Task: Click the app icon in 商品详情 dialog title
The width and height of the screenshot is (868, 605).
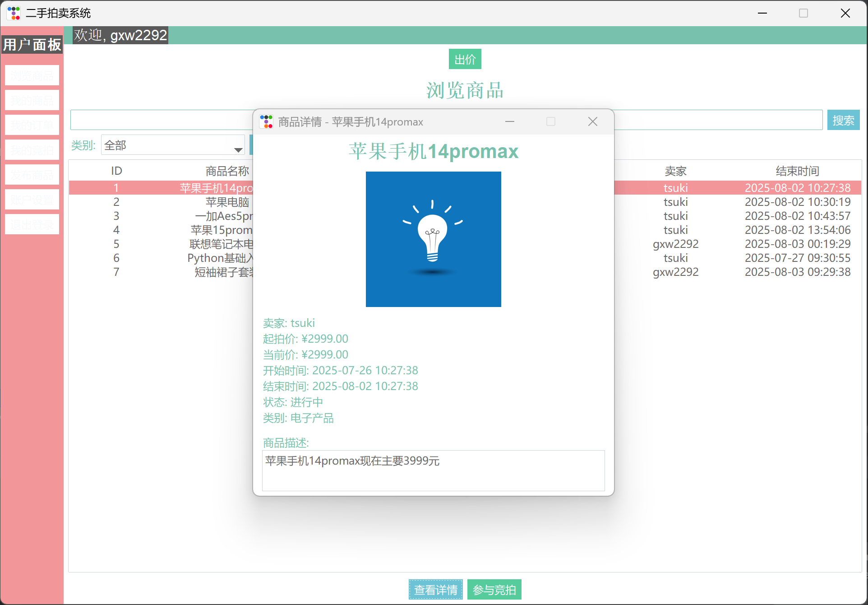Action: 266,121
